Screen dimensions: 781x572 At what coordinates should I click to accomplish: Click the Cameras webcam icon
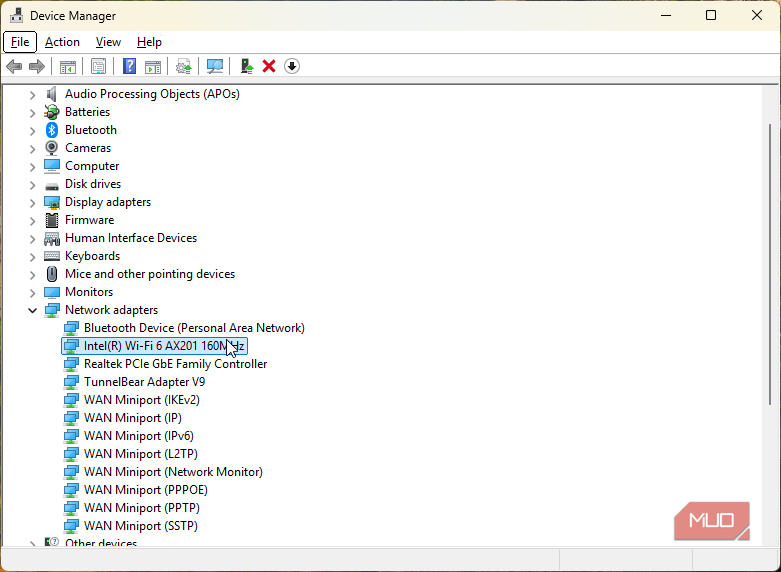[52, 148]
